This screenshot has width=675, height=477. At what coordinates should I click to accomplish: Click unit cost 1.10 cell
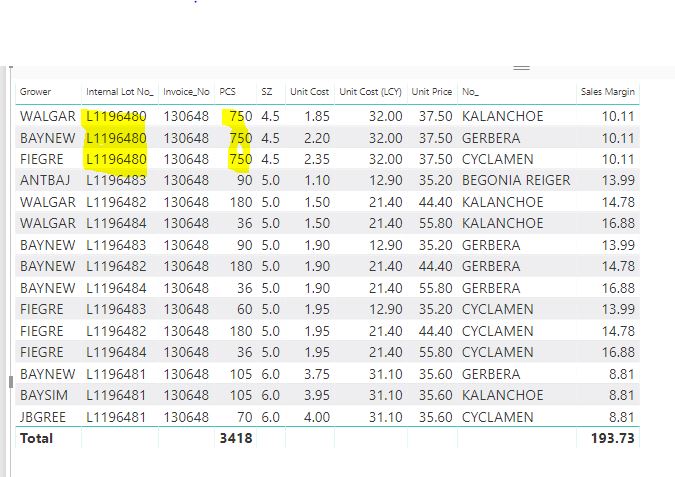317,180
